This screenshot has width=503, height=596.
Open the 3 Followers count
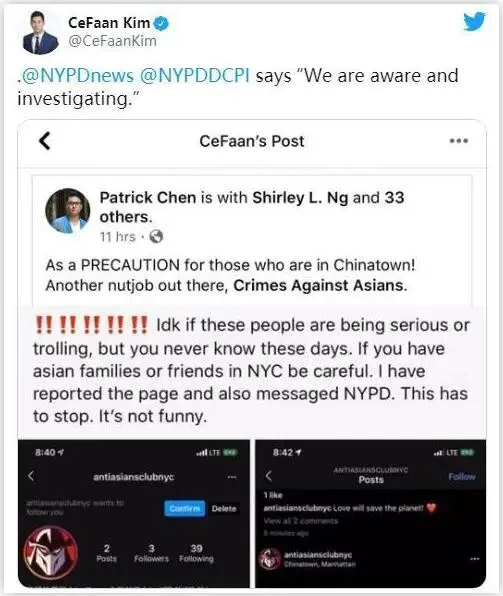pyautogui.click(x=151, y=553)
